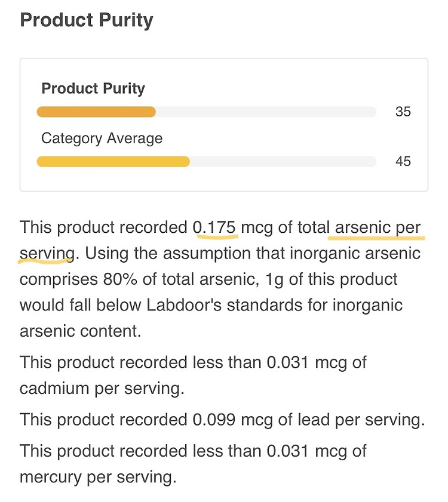
Task: Click the Labdoor's standards phrase
Action: click(225, 305)
